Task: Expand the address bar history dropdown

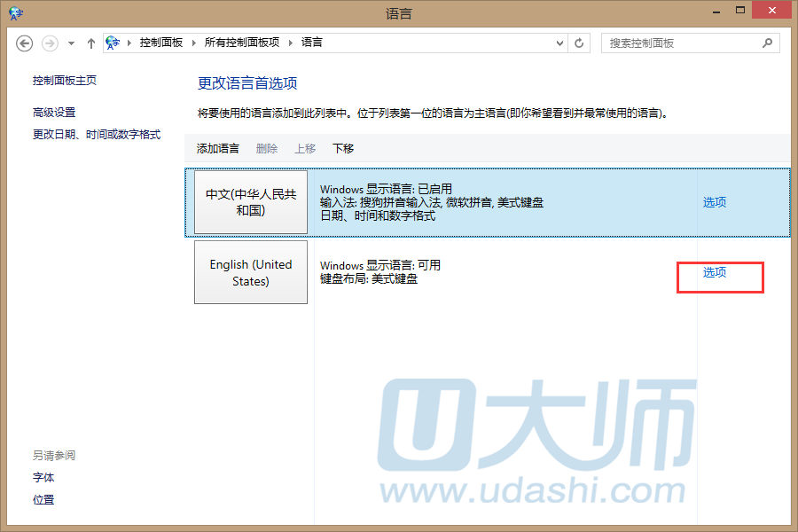Action: click(559, 43)
